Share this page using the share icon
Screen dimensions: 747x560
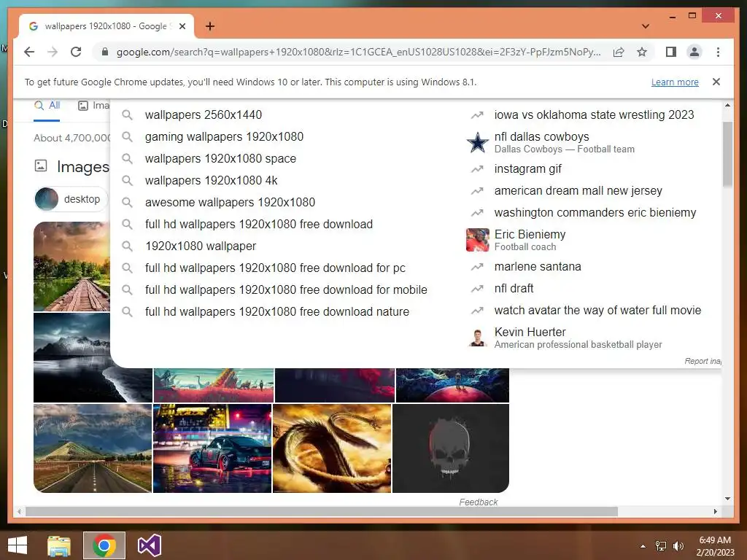click(x=619, y=52)
